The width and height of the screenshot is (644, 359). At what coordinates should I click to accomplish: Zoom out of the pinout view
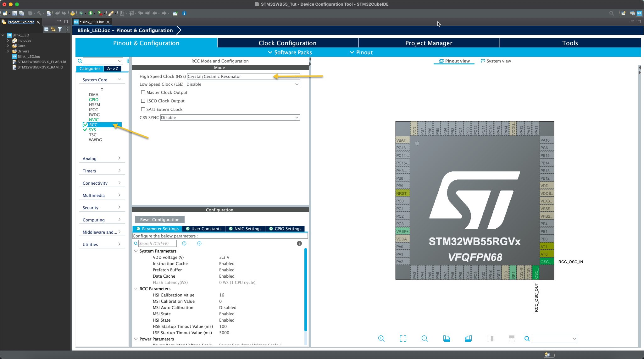(x=425, y=339)
